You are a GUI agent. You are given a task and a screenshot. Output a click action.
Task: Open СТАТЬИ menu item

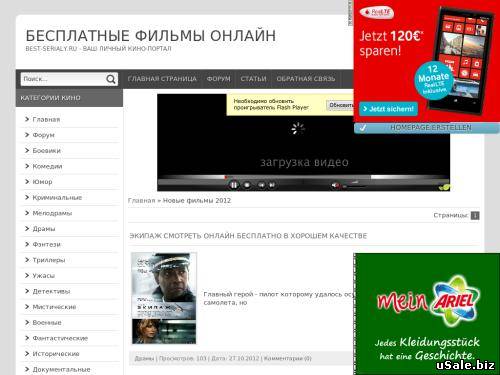pos(253,79)
